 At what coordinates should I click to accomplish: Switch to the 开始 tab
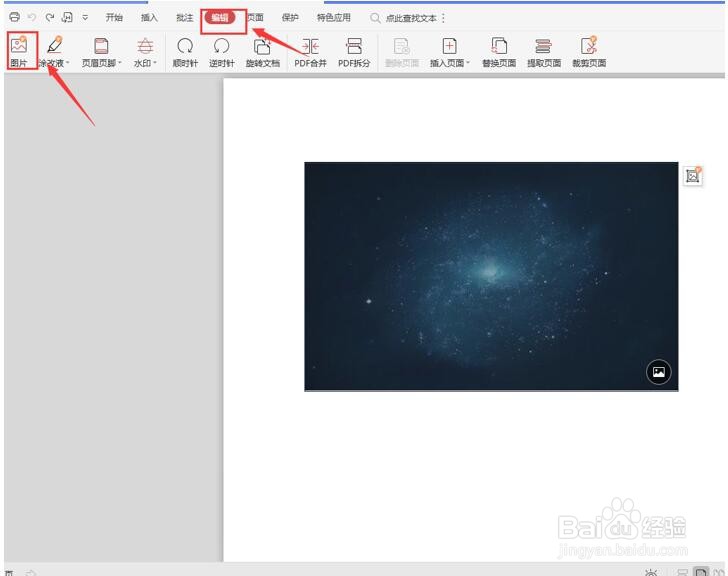114,18
